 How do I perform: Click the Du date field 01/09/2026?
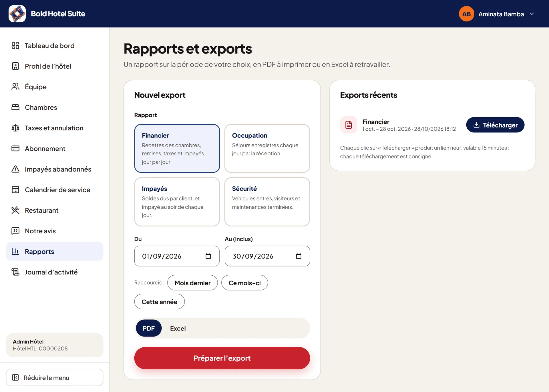point(177,256)
